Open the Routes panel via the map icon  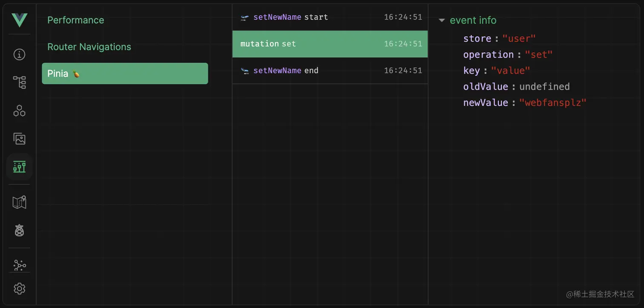tap(19, 202)
